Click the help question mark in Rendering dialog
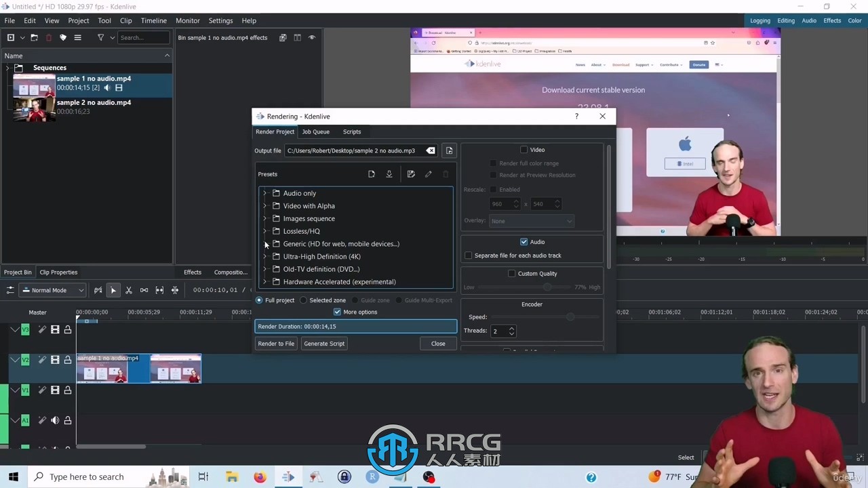Viewport: 868px width, 488px height. [576, 116]
